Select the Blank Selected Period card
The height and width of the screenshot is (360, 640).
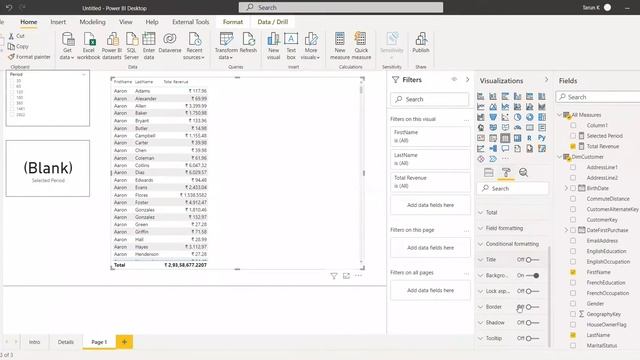pos(48,169)
